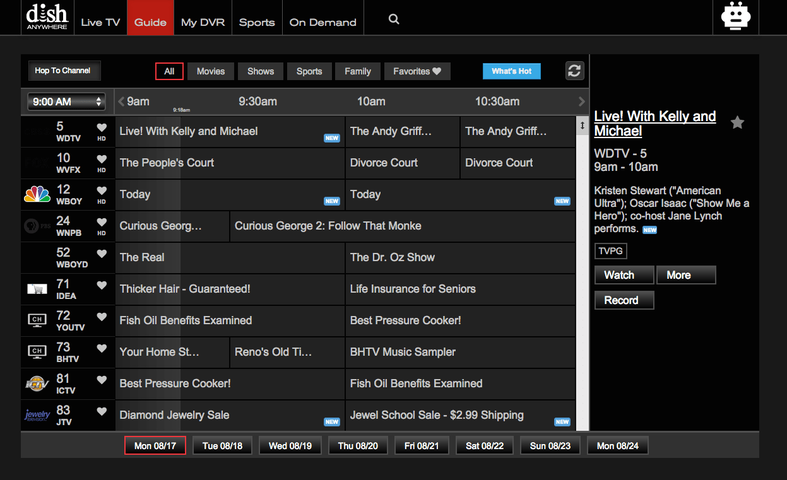Click the Hop To Channel button

(64, 71)
